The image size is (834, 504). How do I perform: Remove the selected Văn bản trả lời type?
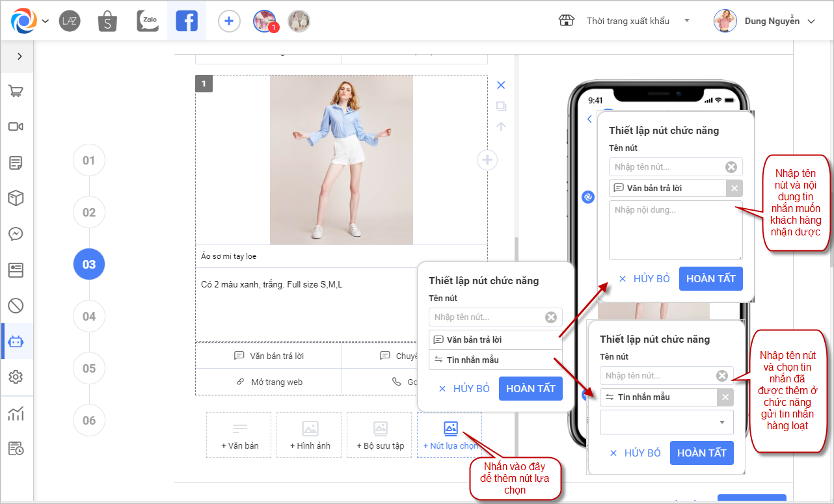pyautogui.click(x=734, y=189)
